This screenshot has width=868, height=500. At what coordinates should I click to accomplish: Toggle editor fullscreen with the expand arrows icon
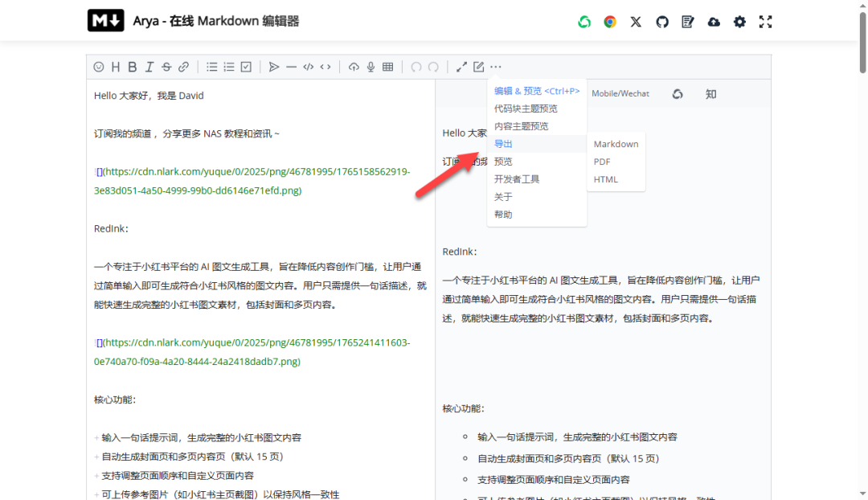pos(461,67)
